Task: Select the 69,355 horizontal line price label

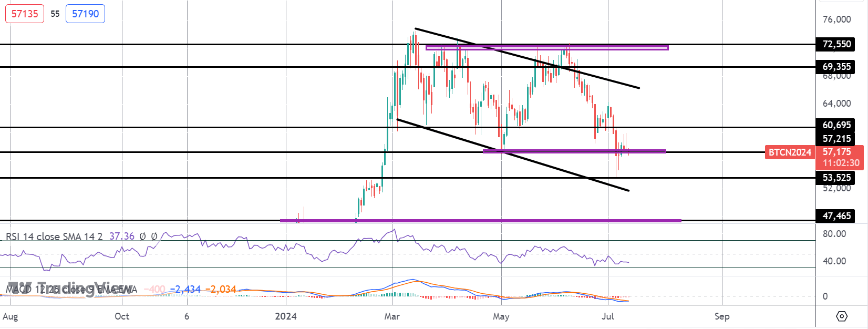Action: (836, 67)
